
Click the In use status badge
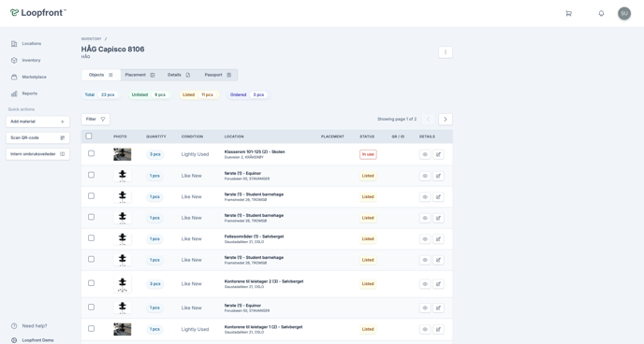tap(368, 154)
